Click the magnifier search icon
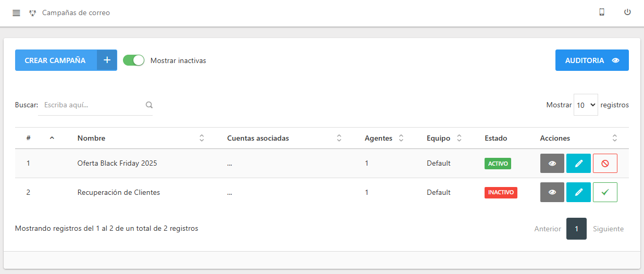The width and height of the screenshot is (644, 274). pos(149,105)
